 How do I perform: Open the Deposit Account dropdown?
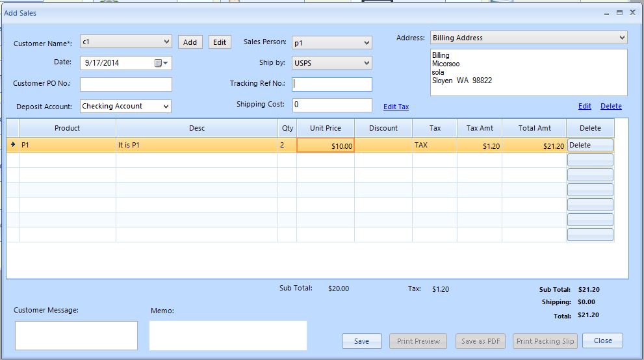(166, 106)
